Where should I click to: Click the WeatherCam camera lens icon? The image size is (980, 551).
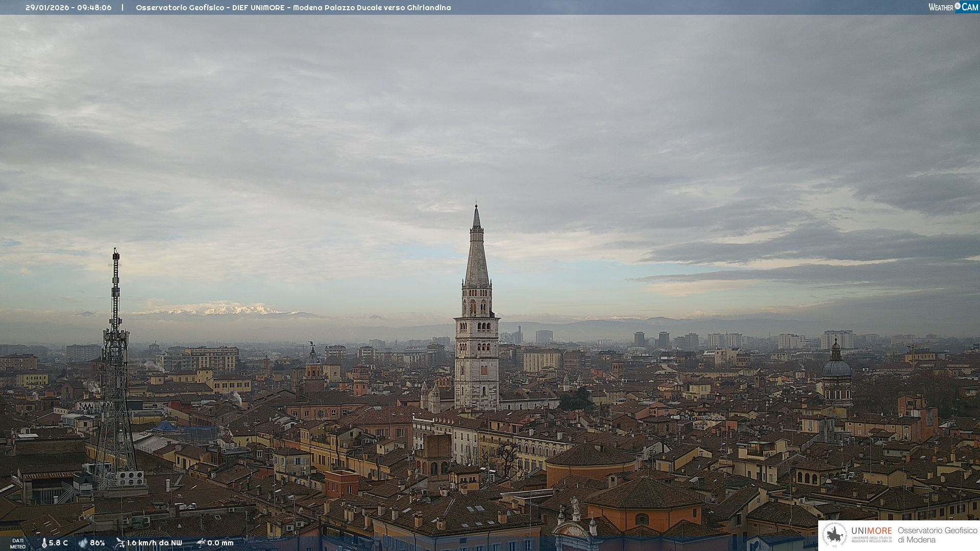(958, 6)
